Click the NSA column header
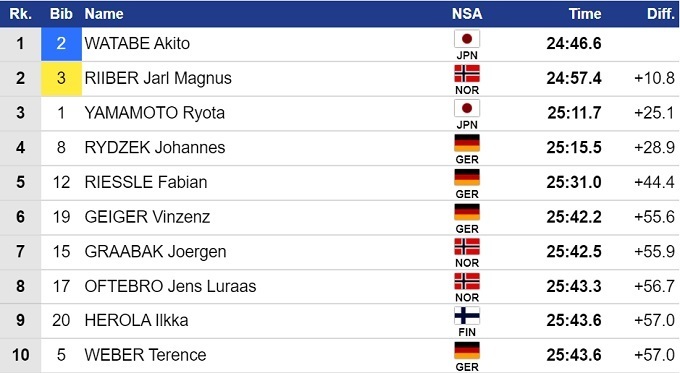680x373 pixels. tap(467, 14)
